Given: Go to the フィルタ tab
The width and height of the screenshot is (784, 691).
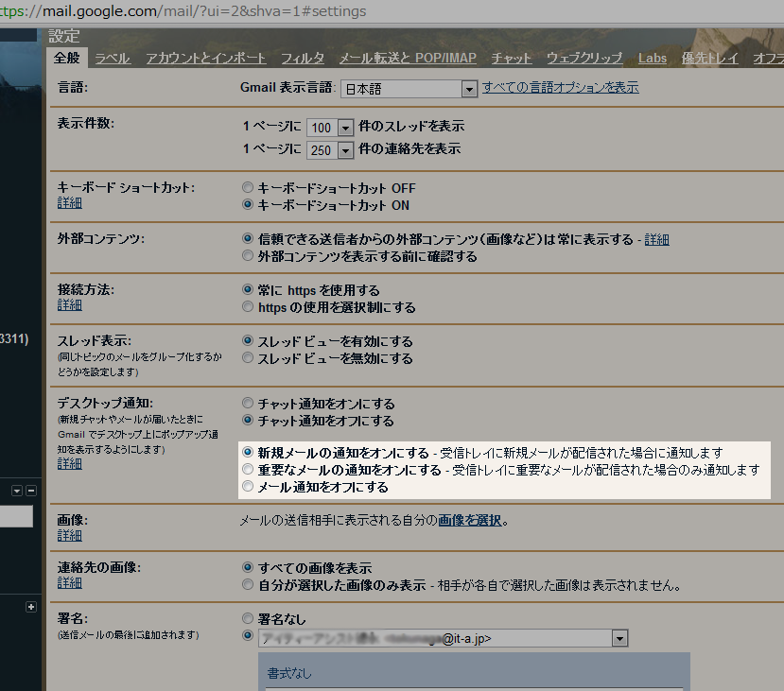Looking at the screenshot, I should pyautogui.click(x=302, y=59).
